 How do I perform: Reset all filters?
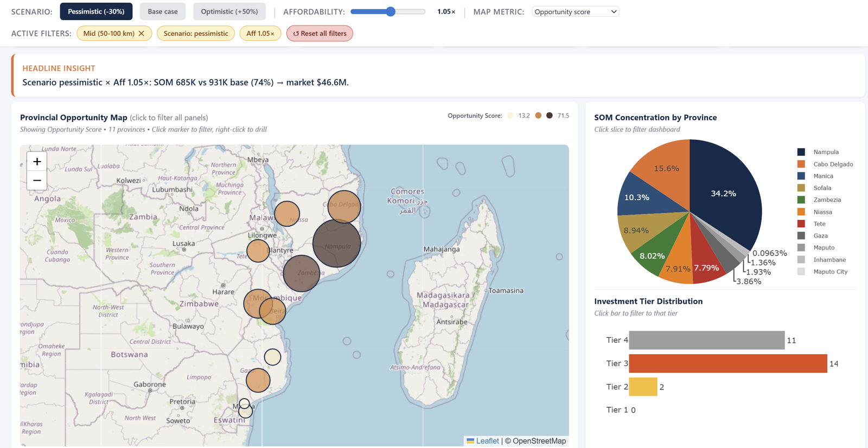click(x=320, y=34)
